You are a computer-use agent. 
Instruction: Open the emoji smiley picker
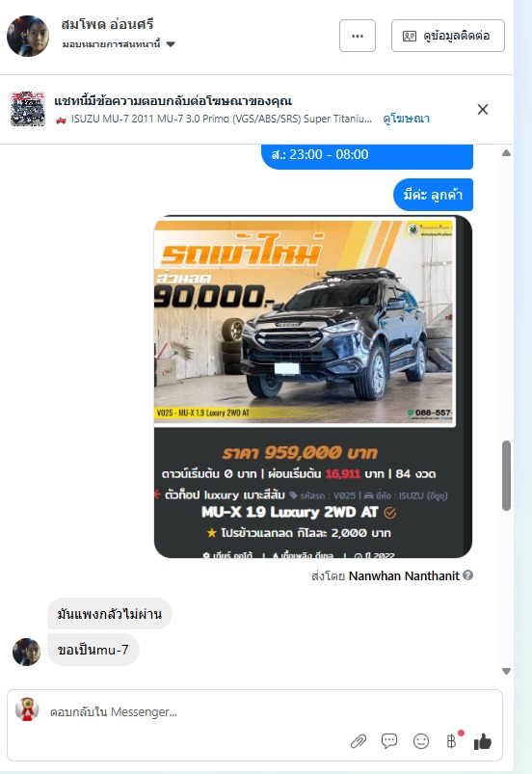point(421,741)
